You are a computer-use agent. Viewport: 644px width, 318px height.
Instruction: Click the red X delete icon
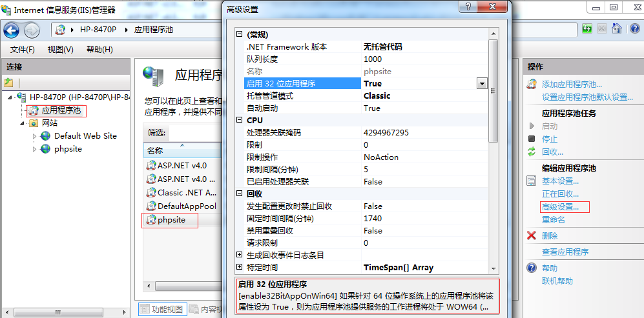coord(532,235)
